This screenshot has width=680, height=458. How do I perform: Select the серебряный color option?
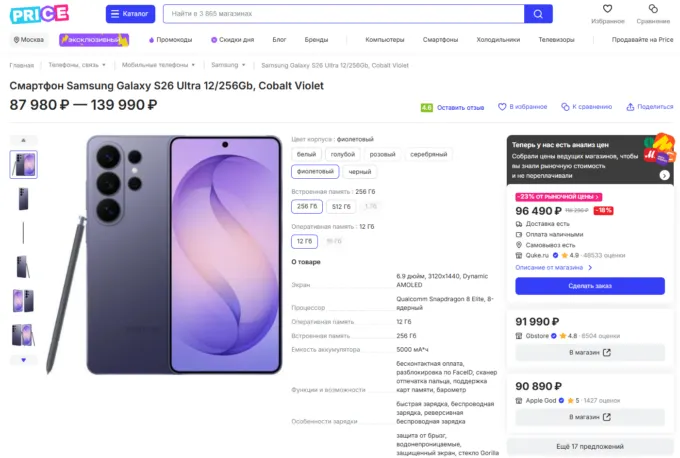(428, 155)
